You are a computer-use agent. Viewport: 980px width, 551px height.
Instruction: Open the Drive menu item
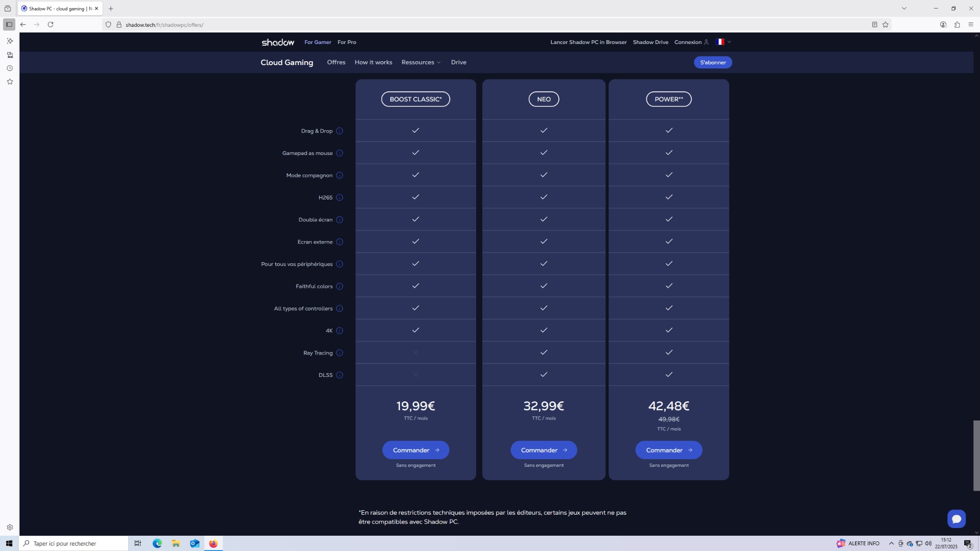[x=458, y=63]
